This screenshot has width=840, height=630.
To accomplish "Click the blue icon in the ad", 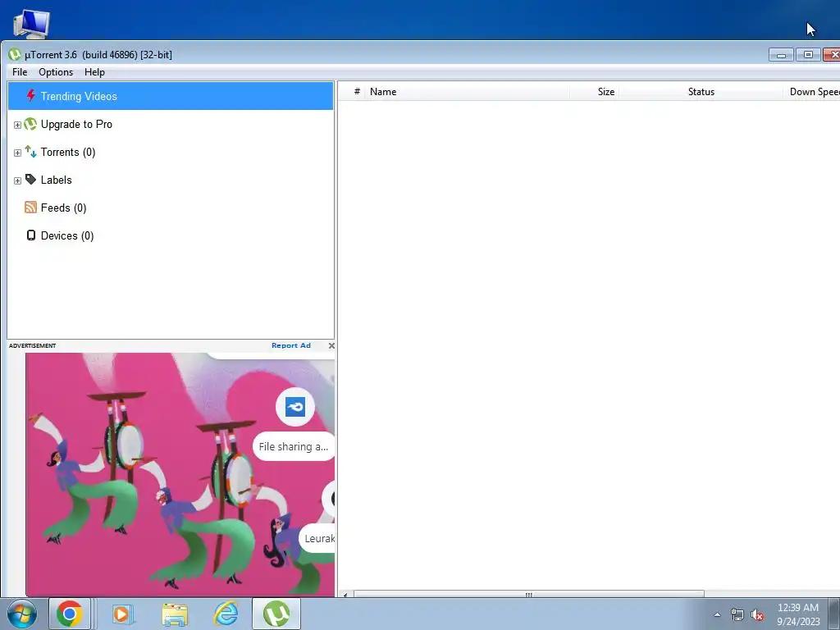I will [295, 407].
